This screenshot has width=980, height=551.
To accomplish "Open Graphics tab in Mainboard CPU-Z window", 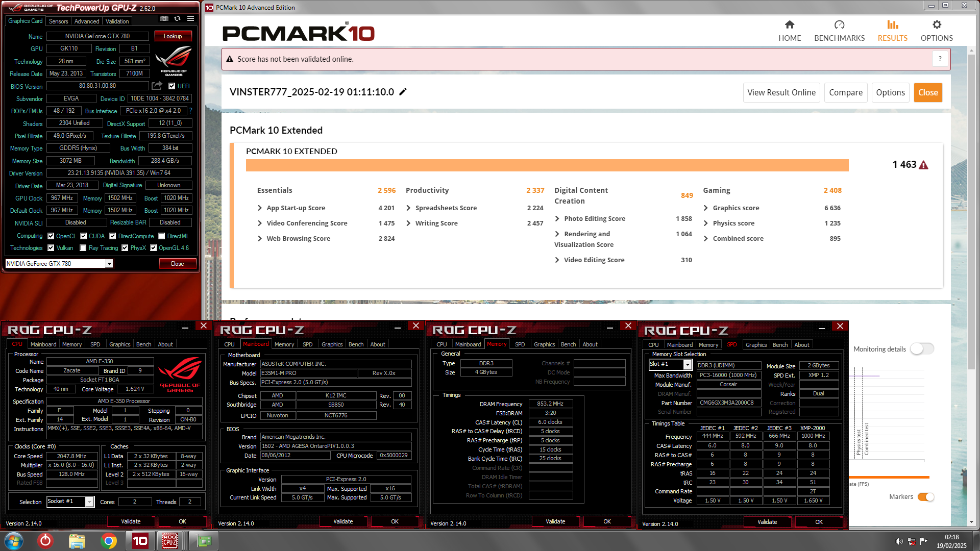I will [x=332, y=344].
